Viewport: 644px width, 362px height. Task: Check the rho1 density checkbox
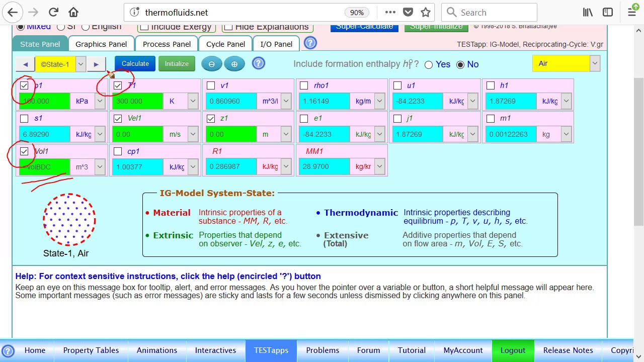click(x=304, y=85)
